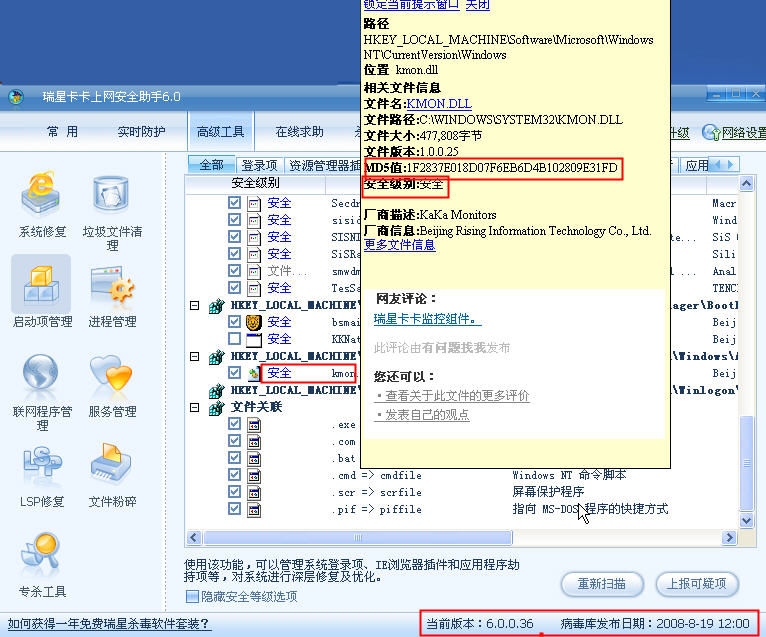The image size is (766, 637).
Task: Click the document icon on TesSa row
Action: pyautogui.click(x=254, y=288)
